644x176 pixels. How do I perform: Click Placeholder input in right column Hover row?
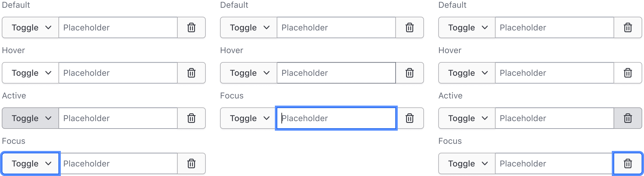tap(554, 73)
